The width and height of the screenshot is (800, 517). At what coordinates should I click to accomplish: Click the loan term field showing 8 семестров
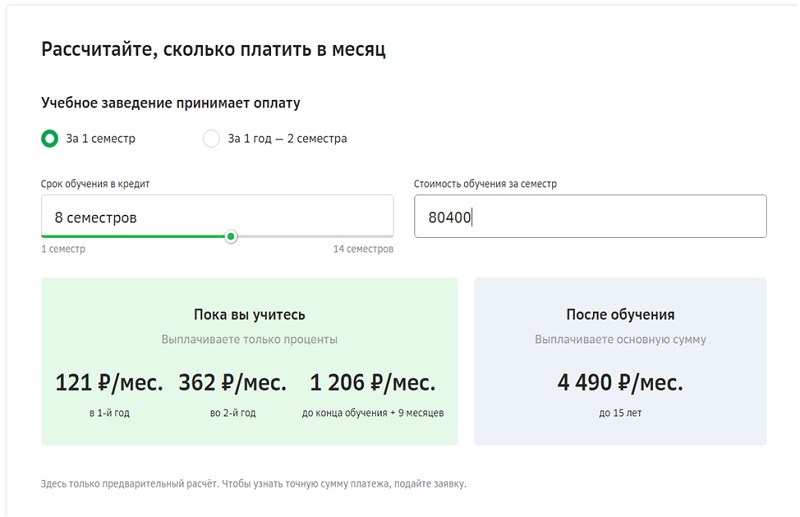click(x=216, y=216)
